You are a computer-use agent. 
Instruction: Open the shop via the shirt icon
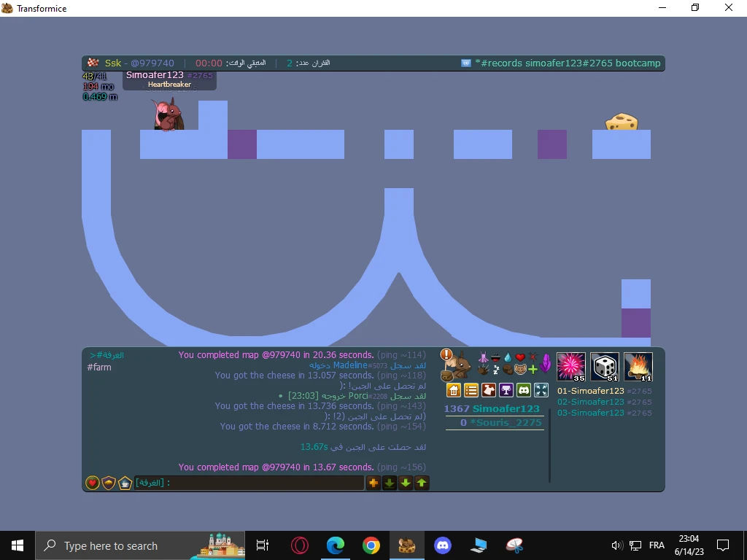tap(489, 390)
